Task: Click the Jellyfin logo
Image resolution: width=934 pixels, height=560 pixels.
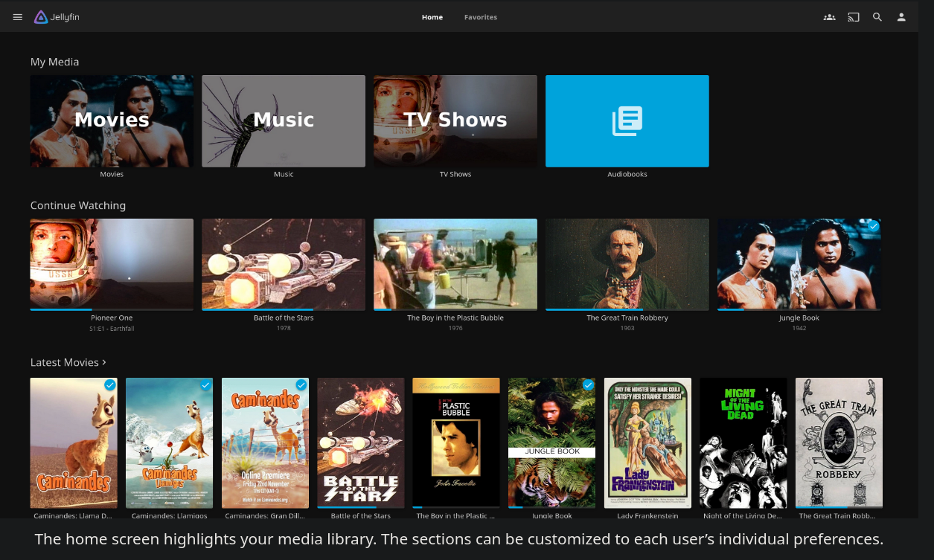Action: coord(57,17)
